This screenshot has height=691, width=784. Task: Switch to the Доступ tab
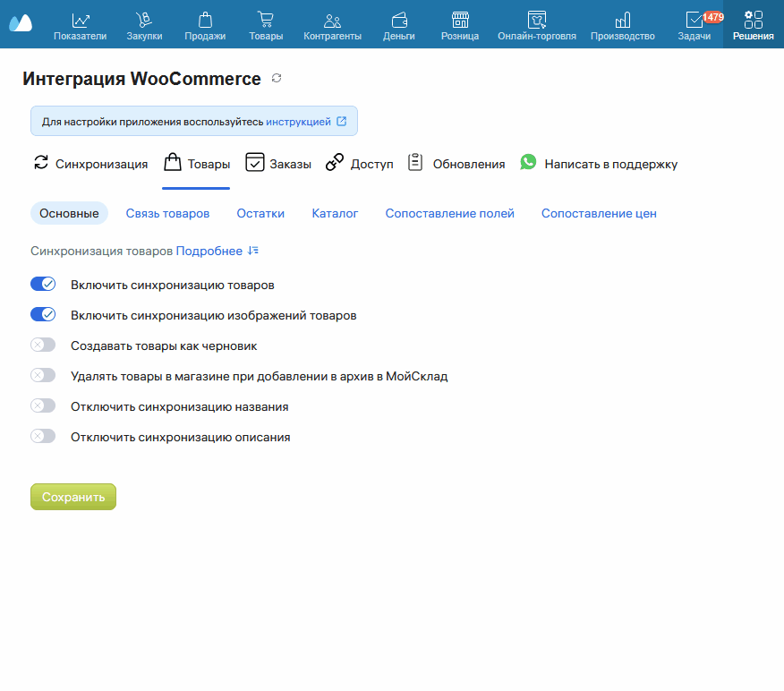360,164
